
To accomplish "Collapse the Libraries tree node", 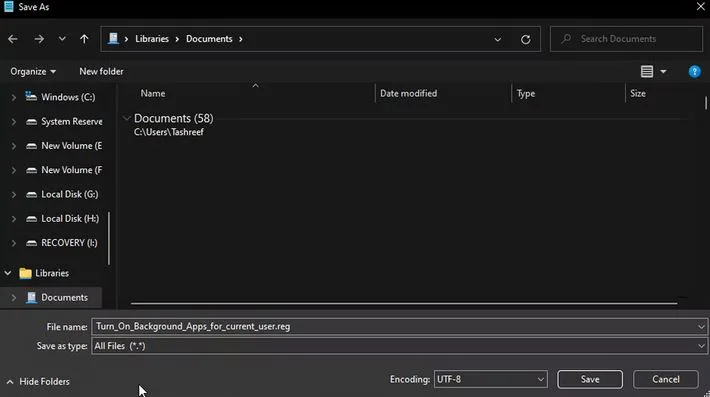I will pyautogui.click(x=8, y=273).
